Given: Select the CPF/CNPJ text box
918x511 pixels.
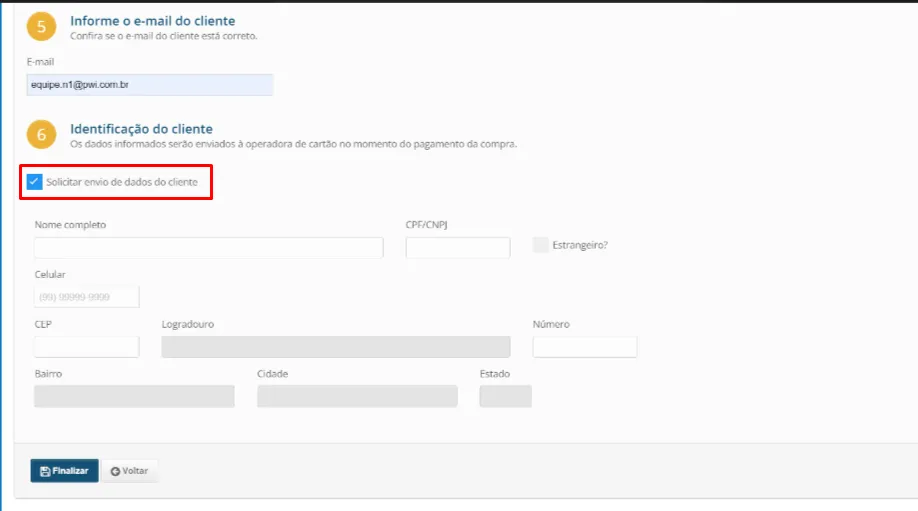Looking at the screenshot, I should (x=457, y=248).
